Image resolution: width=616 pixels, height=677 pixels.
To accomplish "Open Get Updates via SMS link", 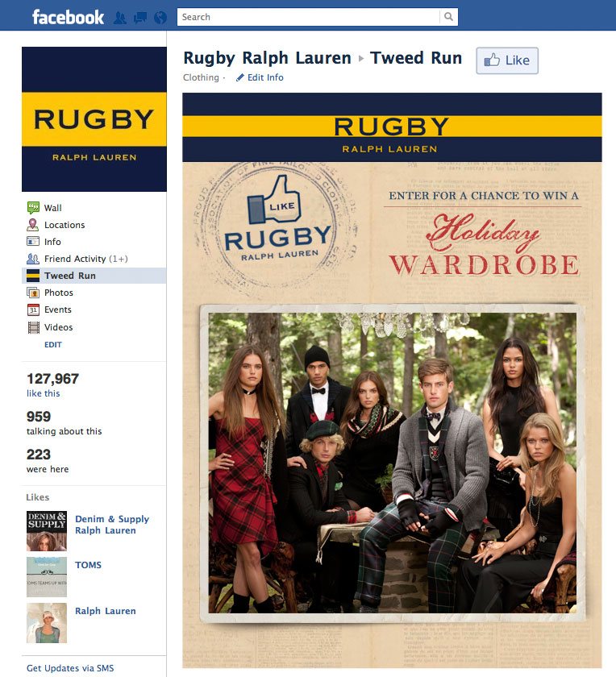I will pos(70,668).
